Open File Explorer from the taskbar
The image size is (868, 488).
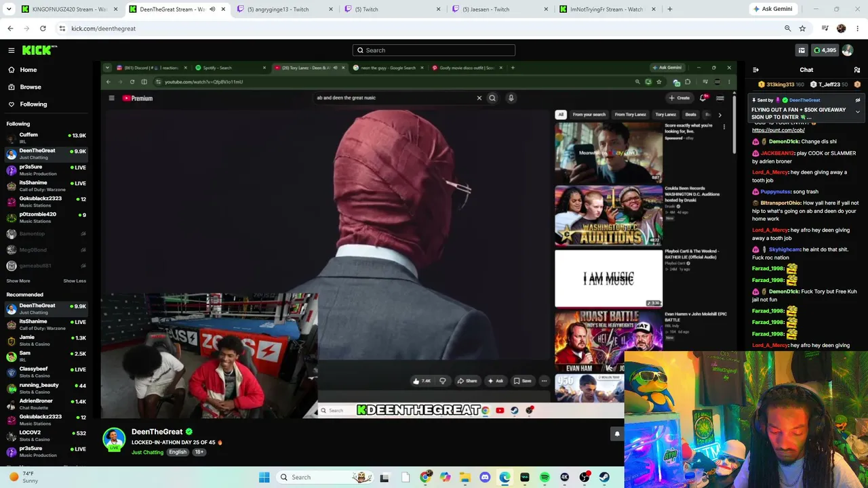click(x=465, y=477)
